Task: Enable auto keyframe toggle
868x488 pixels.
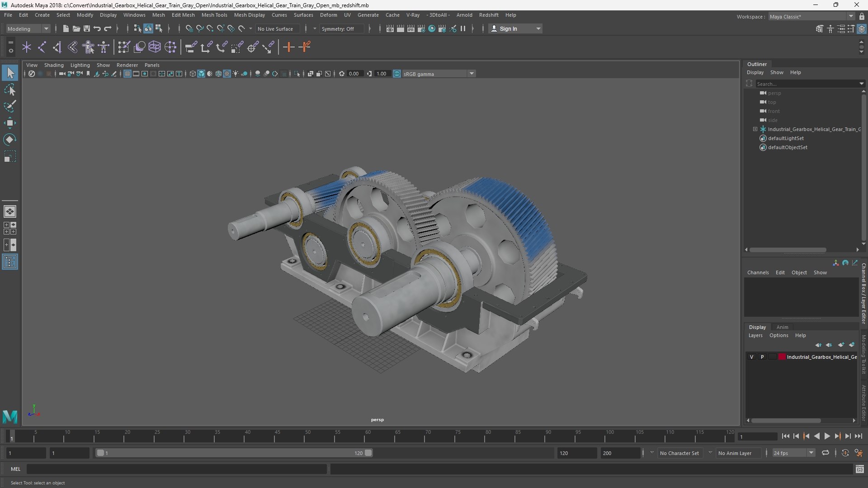Action: tap(845, 453)
